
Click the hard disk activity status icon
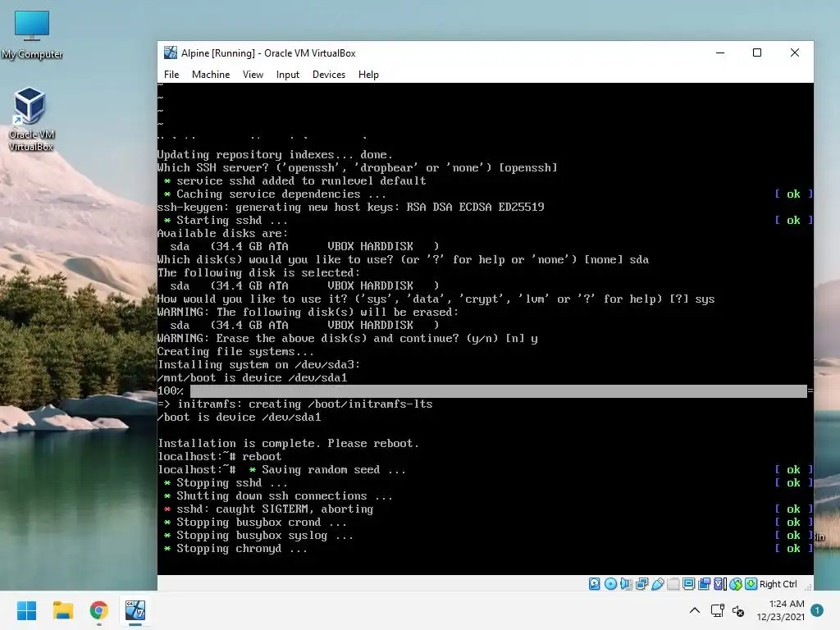(595, 584)
